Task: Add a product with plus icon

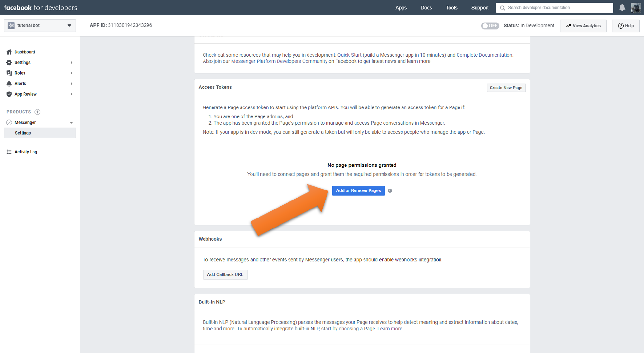Action: [37, 112]
